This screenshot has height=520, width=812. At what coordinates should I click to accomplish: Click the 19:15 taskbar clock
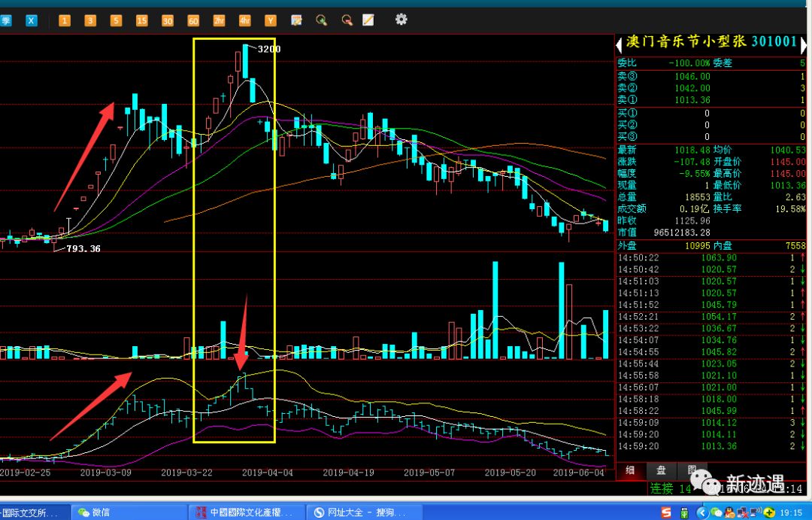tap(791, 512)
